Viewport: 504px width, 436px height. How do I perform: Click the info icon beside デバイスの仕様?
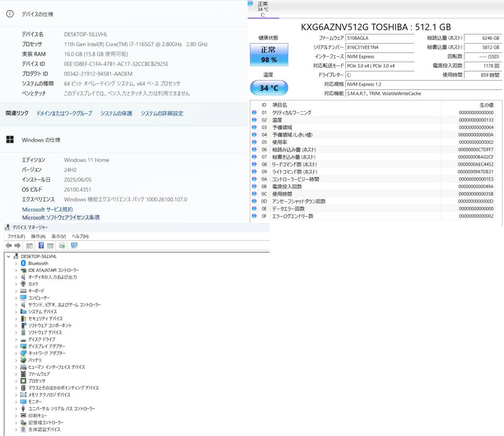coord(10,14)
